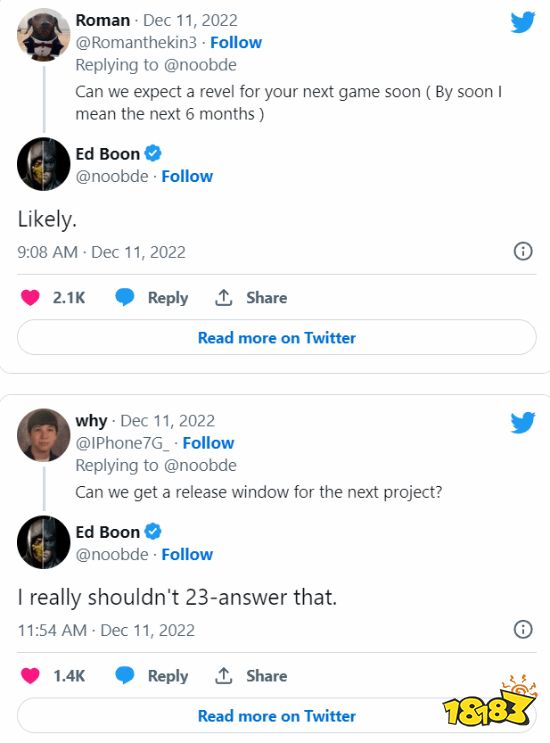Open Ed Boon's avatar in second tweet
550x743 pixels.
point(44,542)
